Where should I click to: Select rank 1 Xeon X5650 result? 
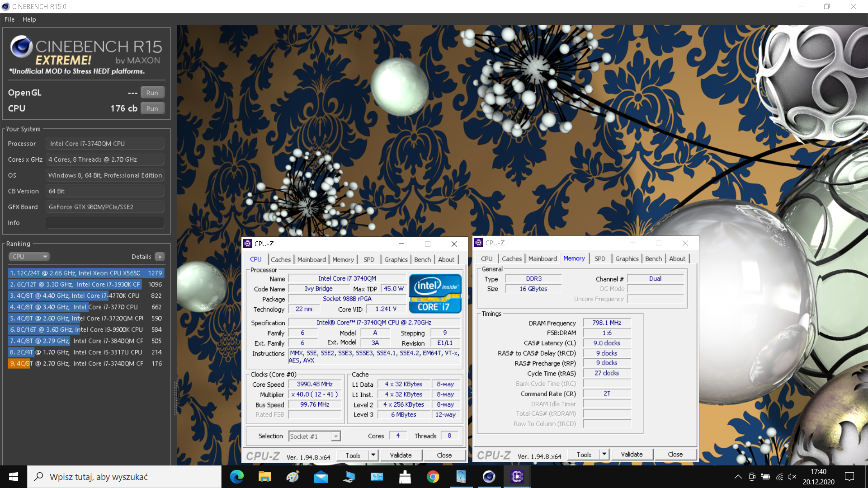click(x=85, y=273)
